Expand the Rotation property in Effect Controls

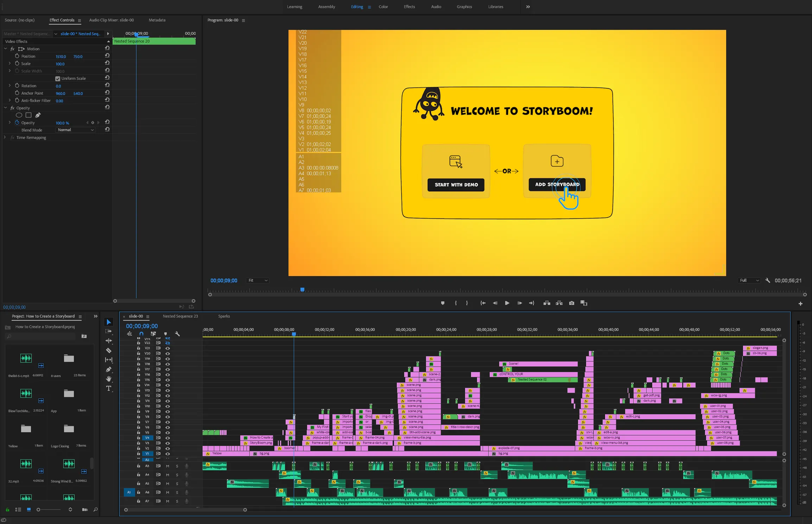pos(9,85)
